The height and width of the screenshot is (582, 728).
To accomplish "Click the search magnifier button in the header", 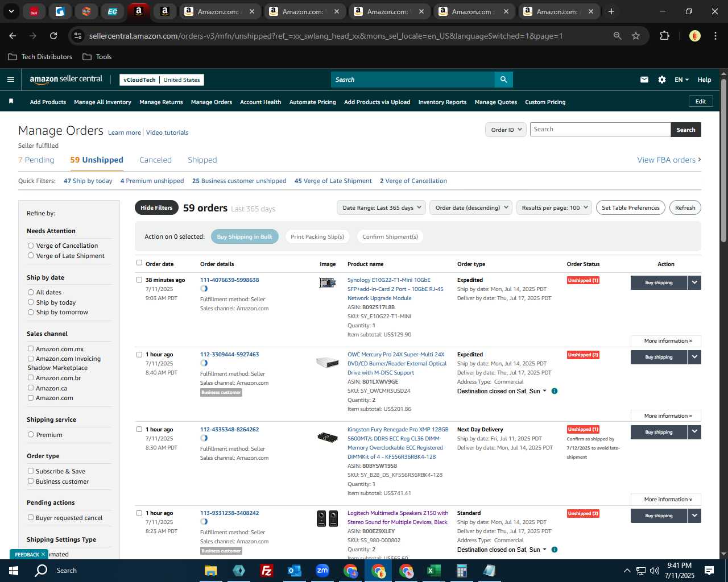I will pyautogui.click(x=503, y=80).
